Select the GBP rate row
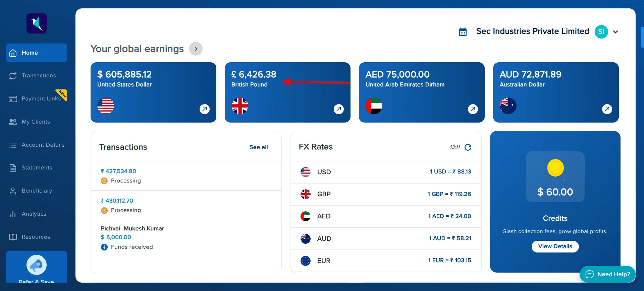644x291 pixels. tap(386, 194)
